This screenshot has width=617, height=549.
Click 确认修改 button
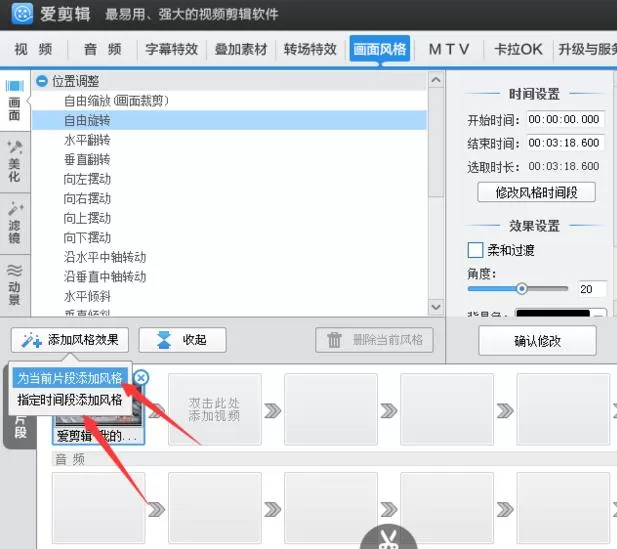tap(537, 341)
